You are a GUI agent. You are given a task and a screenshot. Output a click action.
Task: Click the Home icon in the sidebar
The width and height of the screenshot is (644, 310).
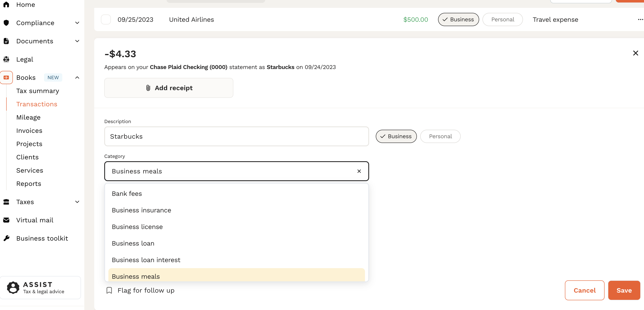[6, 5]
